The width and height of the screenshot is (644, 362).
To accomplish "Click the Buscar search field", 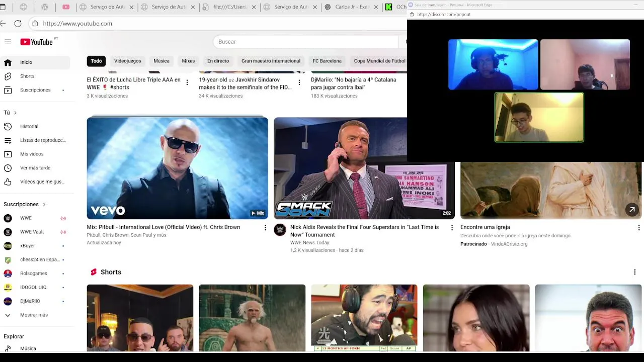I will [x=306, y=42].
